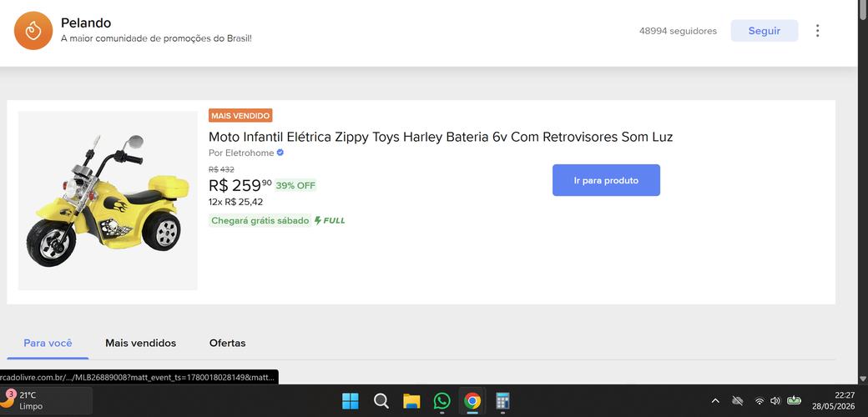Open the Ofertas tab

[x=228, y=343]
